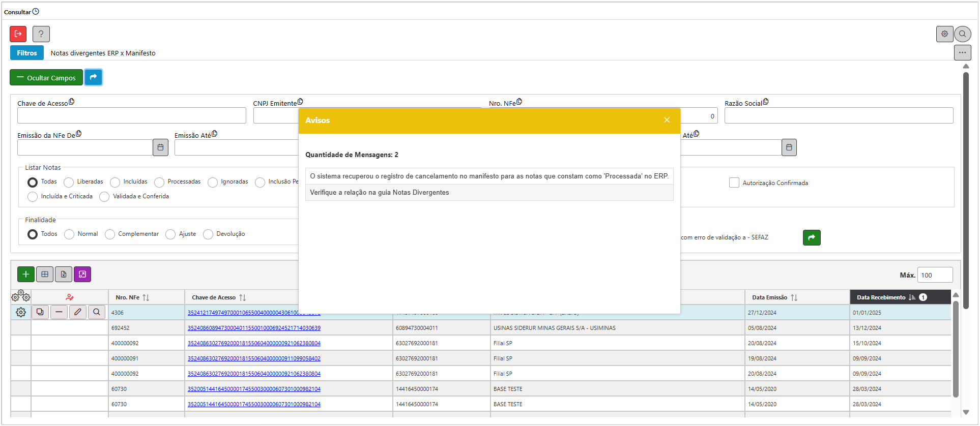Switch to the Filtros tab
The image size is (980, 426).
click(27, 53)
